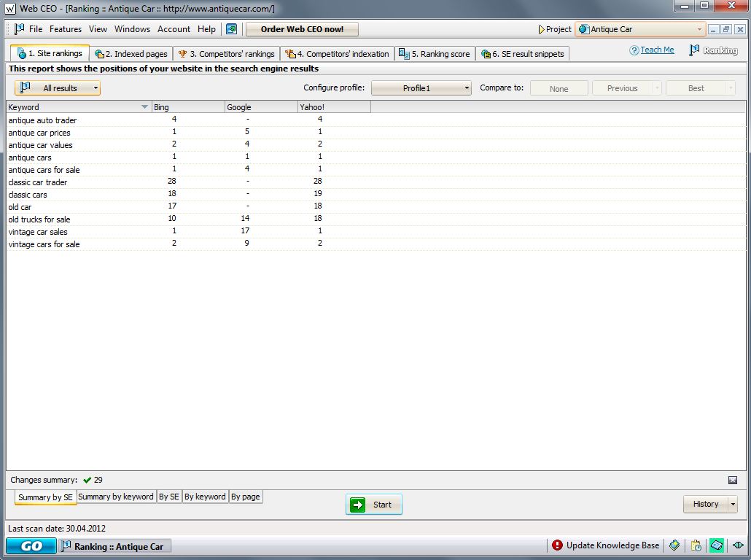Select the 'antique car prices' keyword row

tap(376, 132)
